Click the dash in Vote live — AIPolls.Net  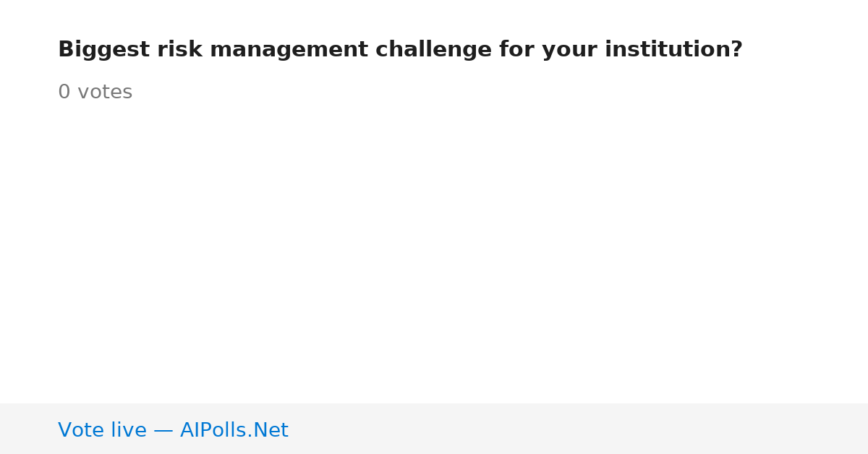pos(163,431)
